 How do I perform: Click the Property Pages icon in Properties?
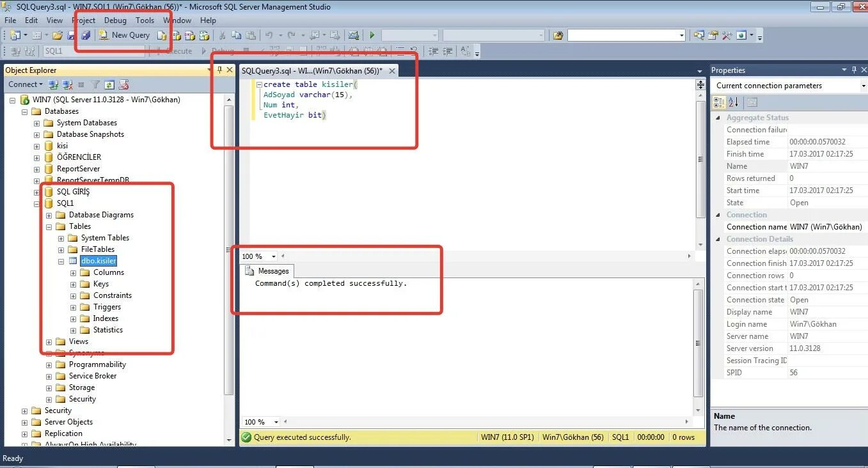coord(752,102)
